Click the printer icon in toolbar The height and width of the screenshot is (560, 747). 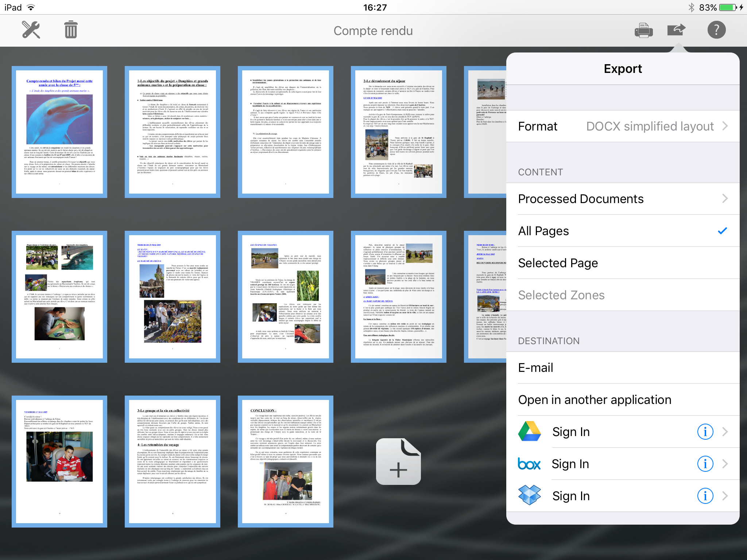(x=643, y=30)
